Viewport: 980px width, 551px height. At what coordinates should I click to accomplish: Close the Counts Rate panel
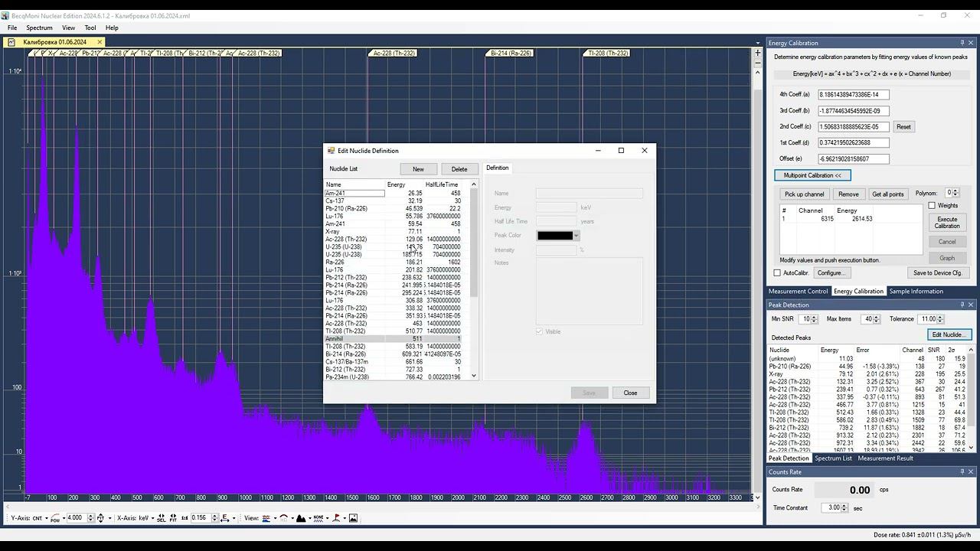tap(971, 472)
